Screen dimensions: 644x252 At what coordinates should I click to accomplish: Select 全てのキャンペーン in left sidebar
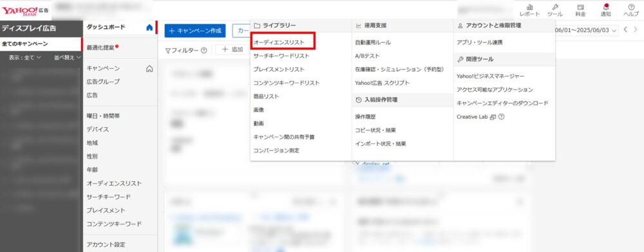(41, 44)
